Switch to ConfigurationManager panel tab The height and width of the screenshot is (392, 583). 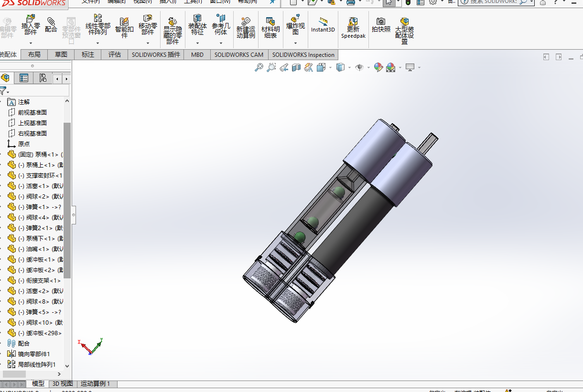coord(43,78)
